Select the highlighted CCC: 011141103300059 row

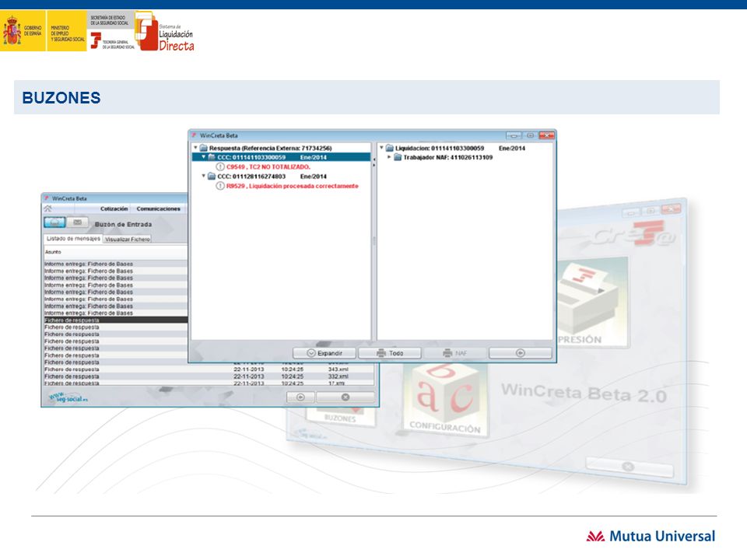pos(281,157)
